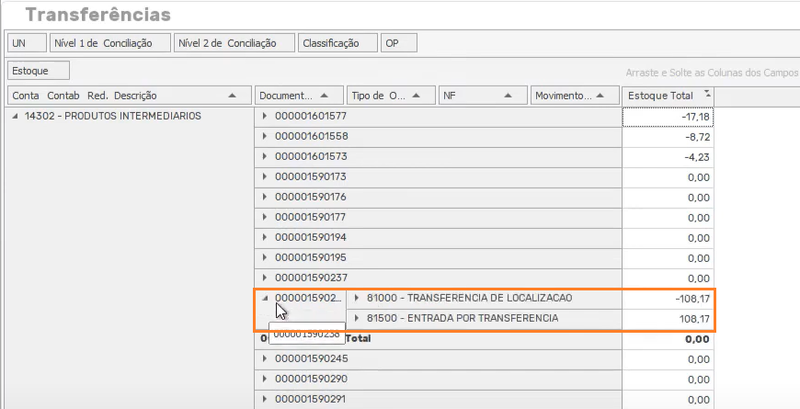
Task: Click the 000001601577 document number text
Action: coord(311,116)
